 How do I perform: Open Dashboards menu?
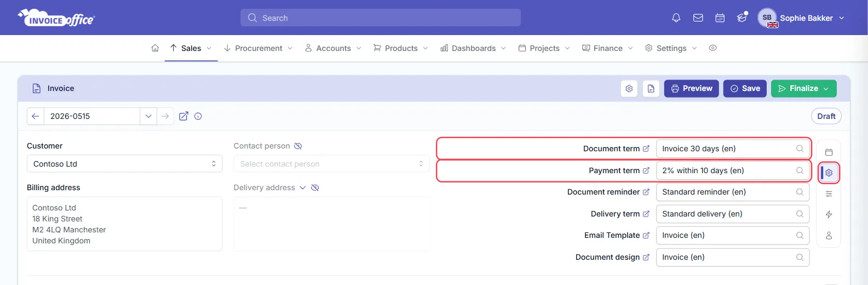(x=473, y=48)
